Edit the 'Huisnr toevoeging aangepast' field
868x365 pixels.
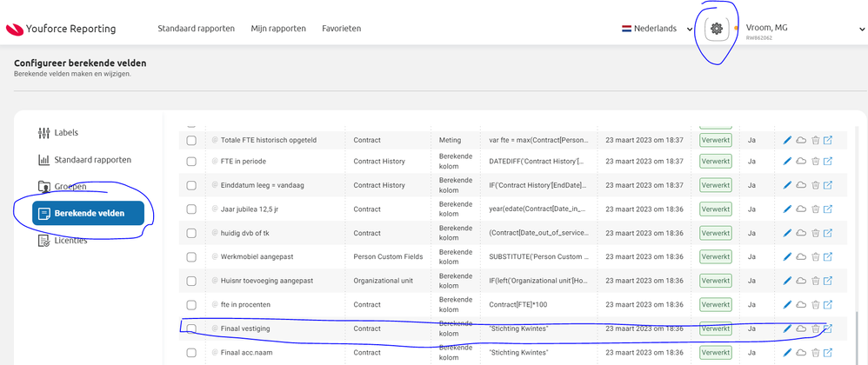pyautogui.click(x=788, y=281)
